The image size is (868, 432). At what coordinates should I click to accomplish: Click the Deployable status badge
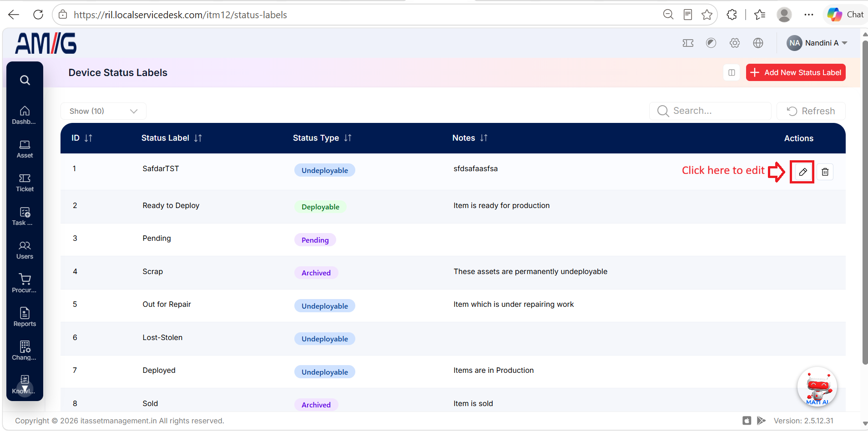320,207
